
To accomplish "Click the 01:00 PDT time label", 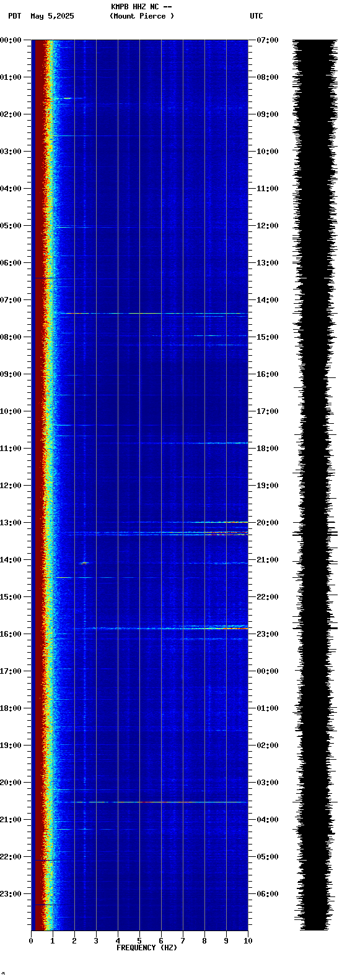I will point(11,77).
